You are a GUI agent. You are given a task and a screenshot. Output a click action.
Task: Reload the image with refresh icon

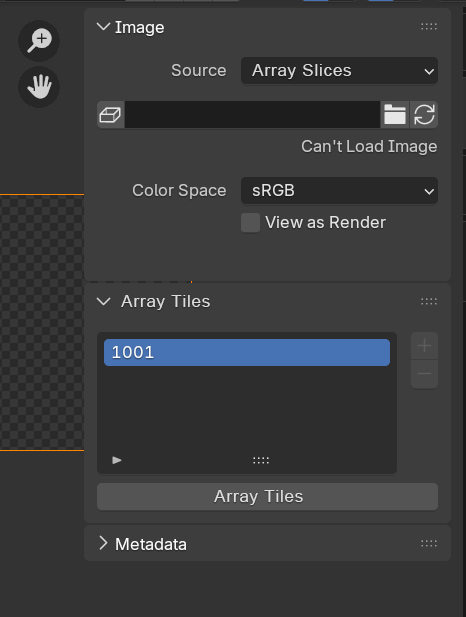424,115
